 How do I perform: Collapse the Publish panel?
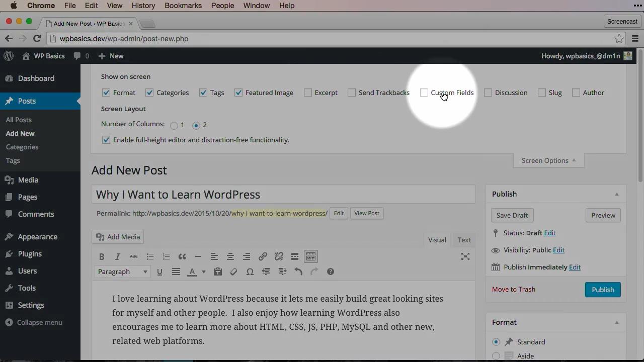[616, 194]
